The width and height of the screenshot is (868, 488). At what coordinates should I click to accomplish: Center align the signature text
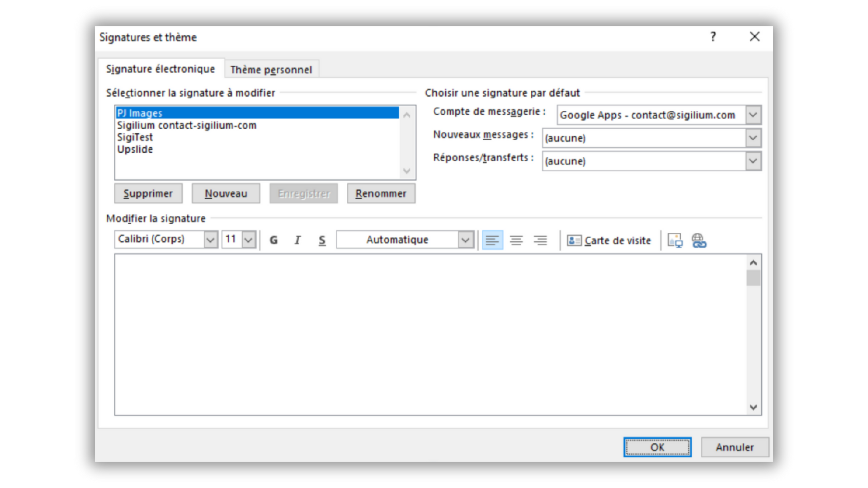(516, 240)
